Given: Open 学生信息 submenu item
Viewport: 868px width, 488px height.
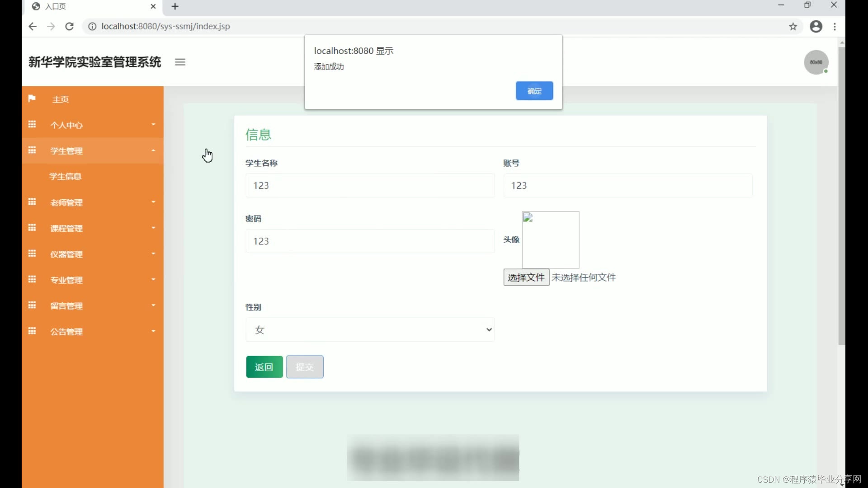Looking at the screenshot, I should (x=66, y=176).
